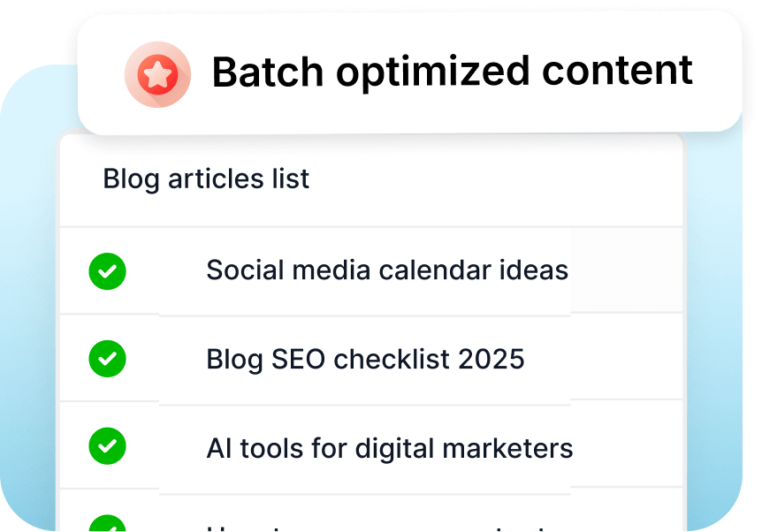Click the Blog articles list header
The width and height of the screenshot is (762, 532).
click(x=206, y=179)
